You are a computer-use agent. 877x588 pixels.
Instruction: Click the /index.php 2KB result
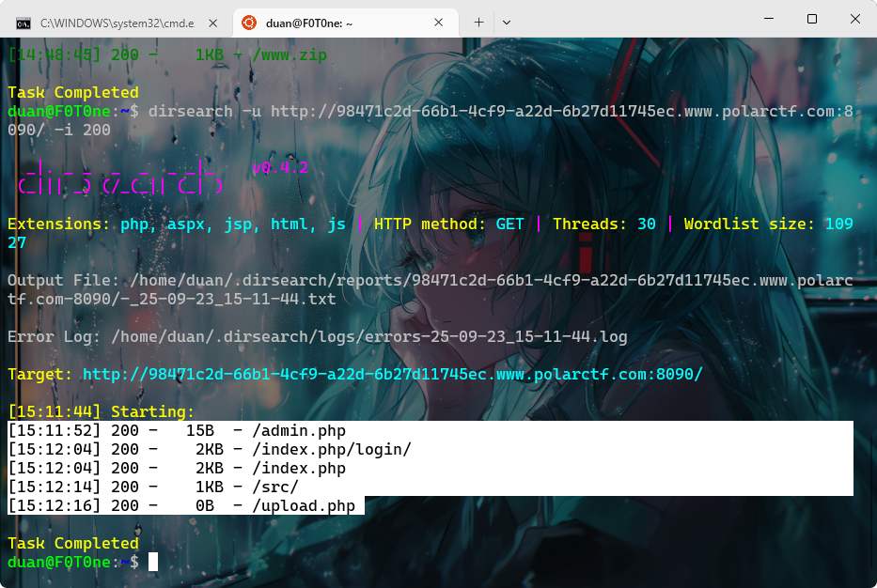(178, 468)
